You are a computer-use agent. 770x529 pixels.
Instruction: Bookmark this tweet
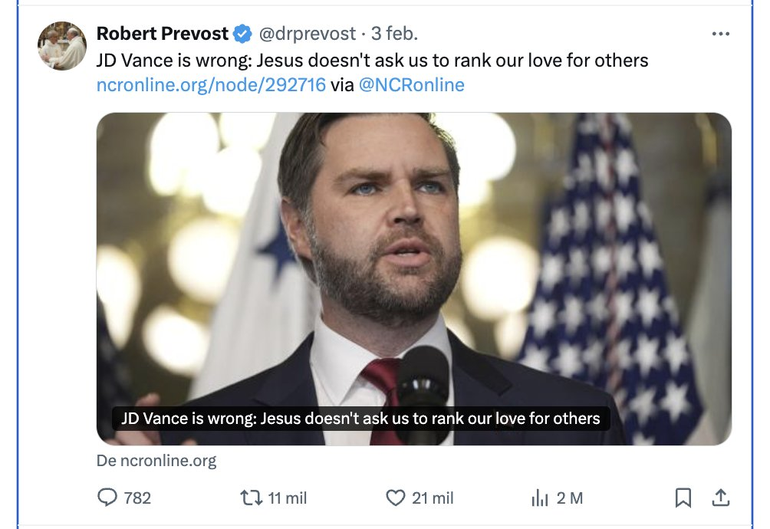683,497
